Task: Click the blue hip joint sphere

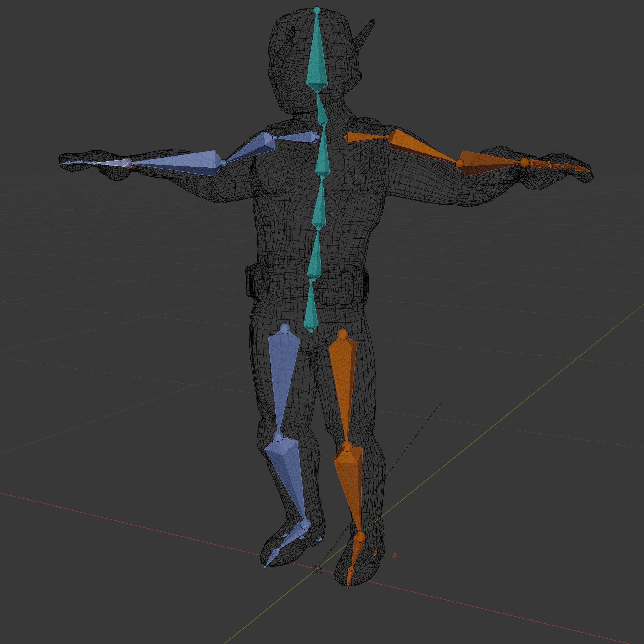Action: click(x=284, y=328)
